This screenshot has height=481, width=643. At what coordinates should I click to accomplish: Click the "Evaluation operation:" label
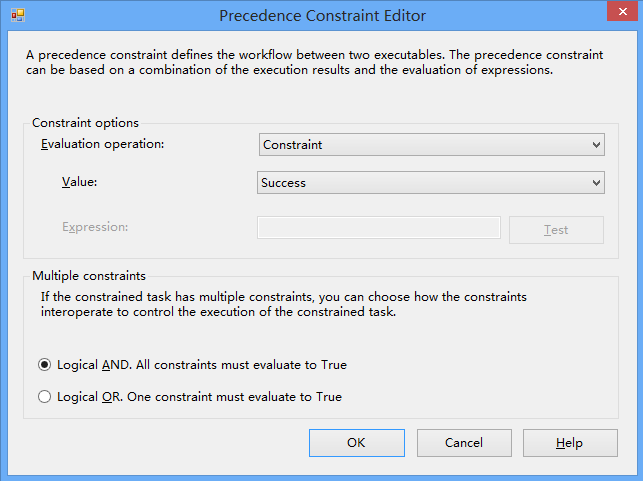pyautogui.click(x=102, y=144)
